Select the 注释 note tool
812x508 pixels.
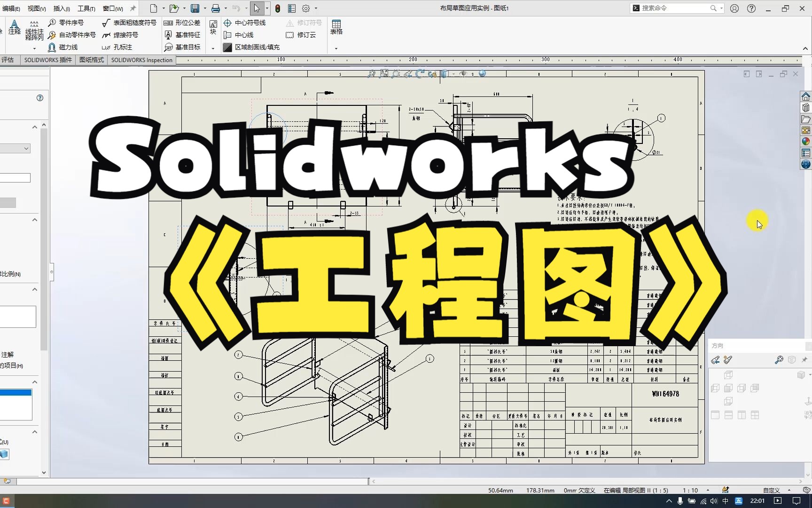15,27
